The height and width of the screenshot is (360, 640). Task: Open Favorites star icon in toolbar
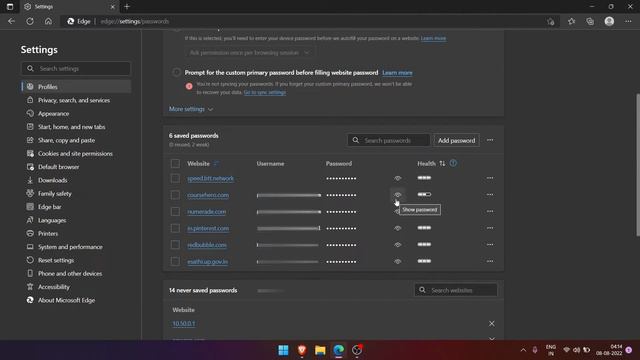(x=571, y=21)
